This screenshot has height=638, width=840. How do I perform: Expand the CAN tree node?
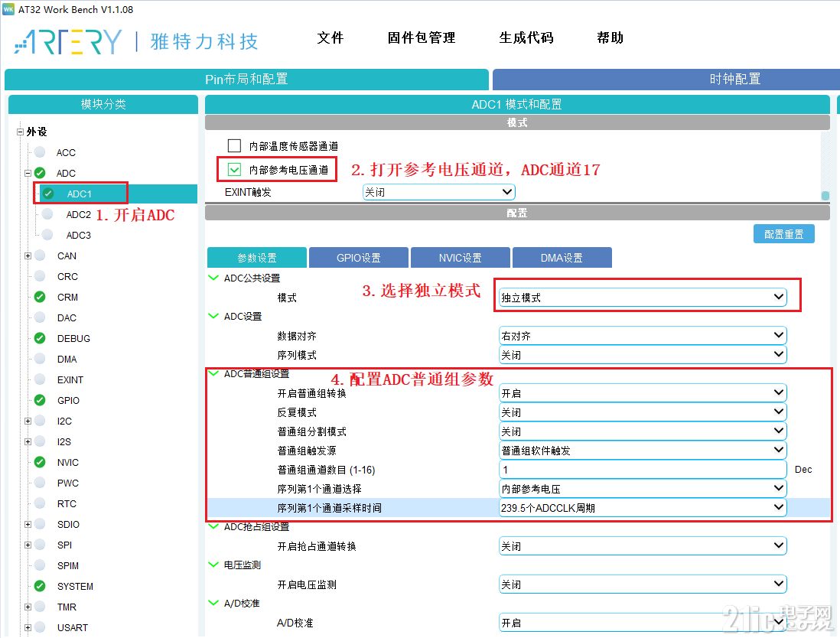tap(28, 256)
